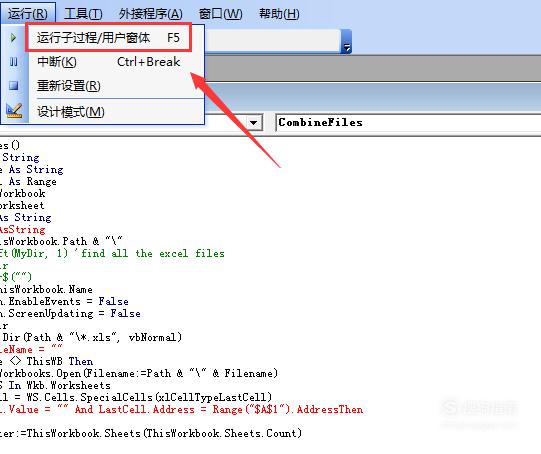Open the 窗口(W) menu
The image size is (541, 454).
220,14
